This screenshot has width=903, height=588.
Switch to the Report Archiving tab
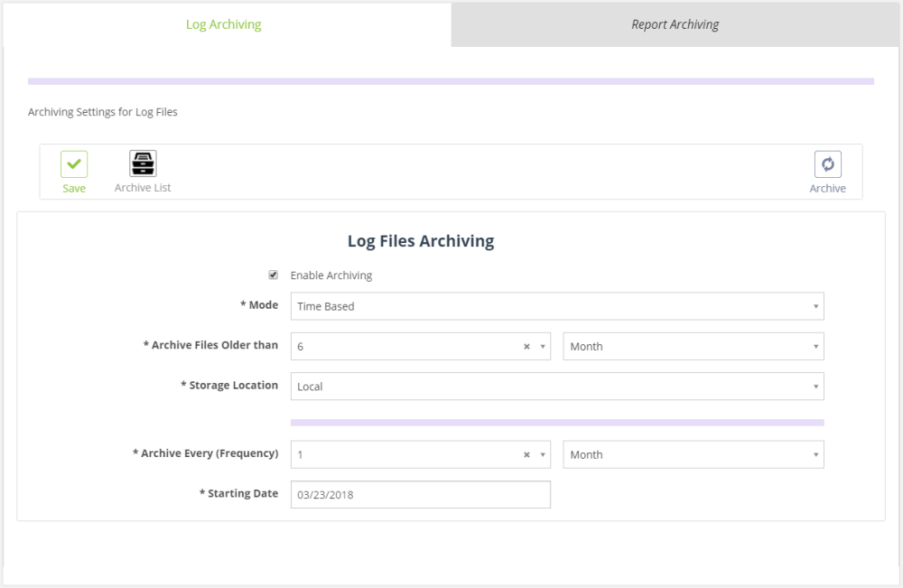pos(675,24)
